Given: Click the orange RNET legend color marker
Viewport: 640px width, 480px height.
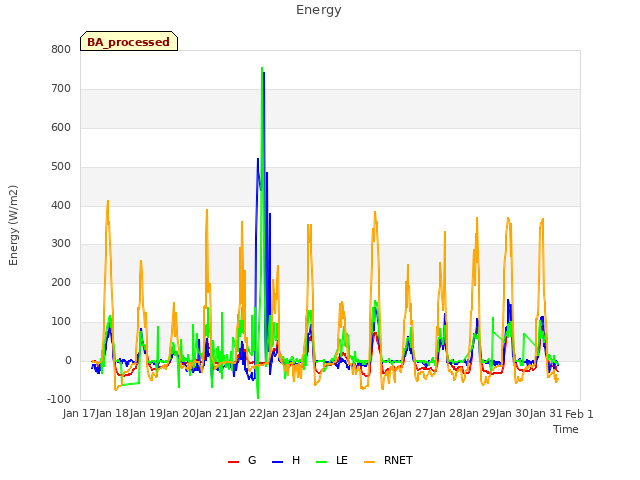Looking at the screenshot, I should (369, 462).
